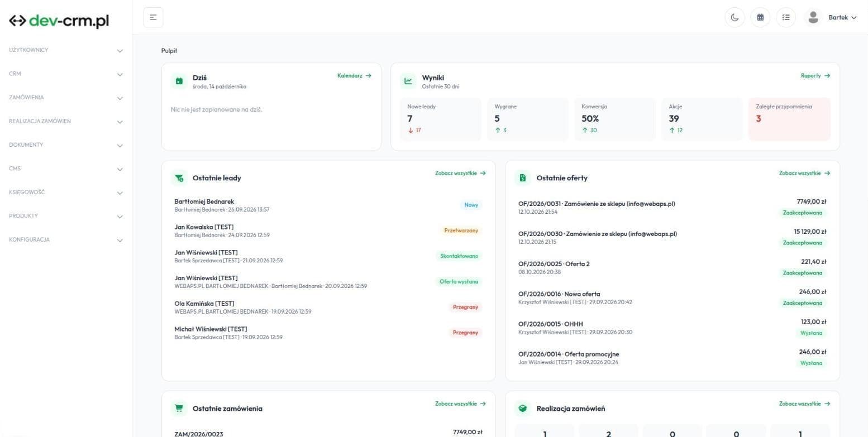Click the Dziś calendar card icon
The width and height of the screenshot is (868, 437).
coord(179,81)
